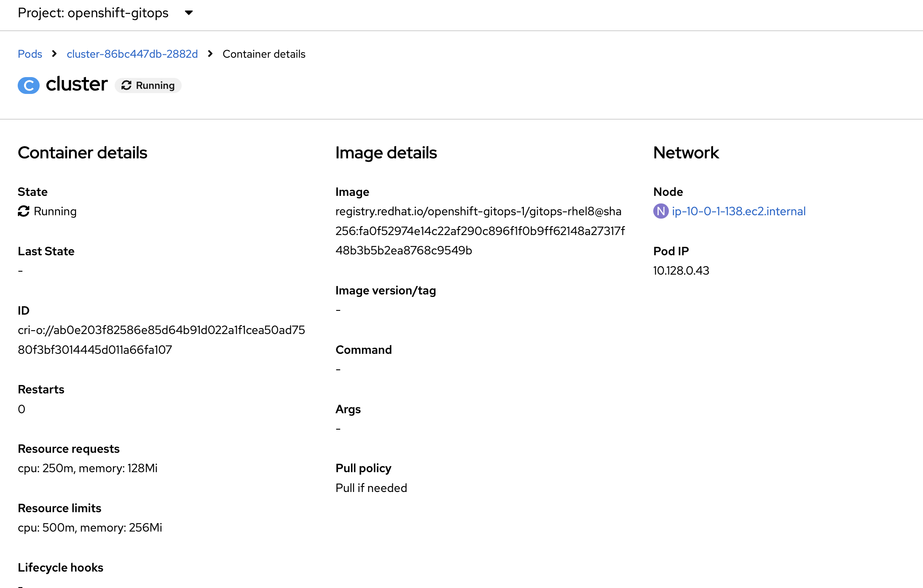Click the purple N node icon
This screenshot has width=923, height=588.
[x=660, y=211]
